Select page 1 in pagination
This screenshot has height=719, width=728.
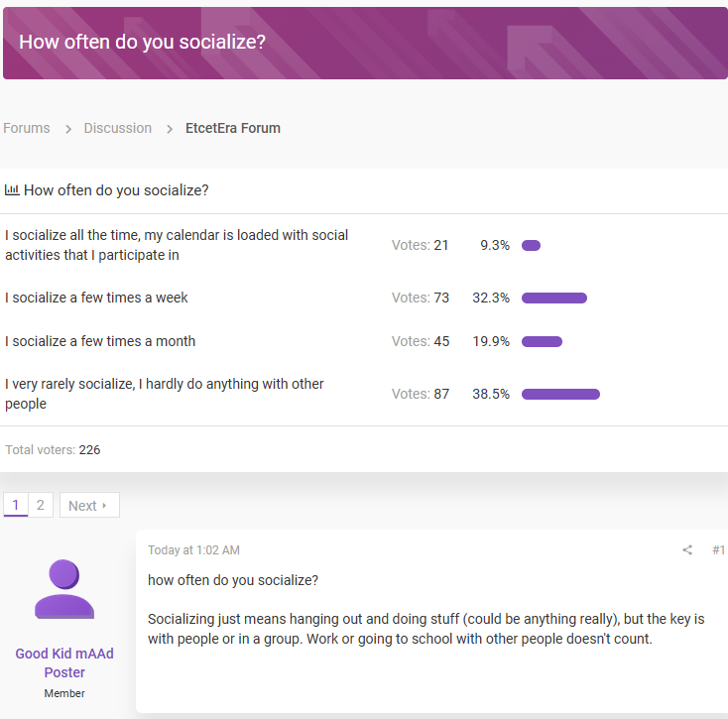16,505
